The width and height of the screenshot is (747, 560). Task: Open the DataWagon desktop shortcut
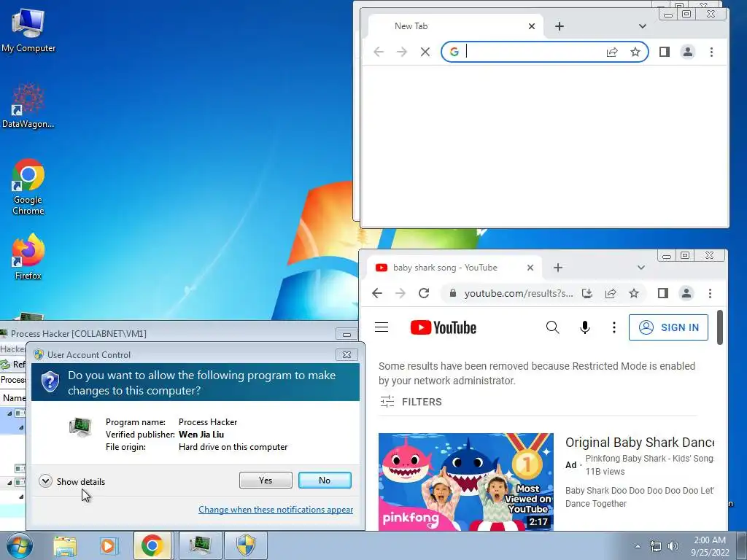tap(28, 106)
